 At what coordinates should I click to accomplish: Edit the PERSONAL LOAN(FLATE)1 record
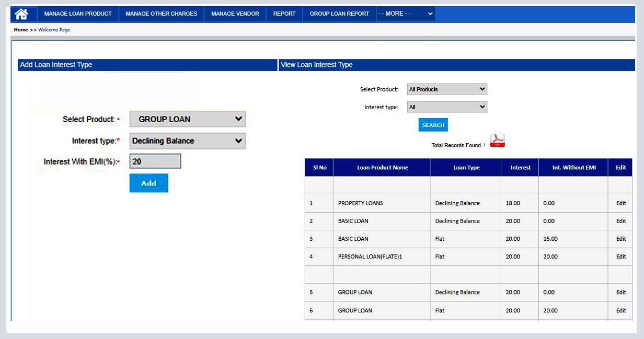coord(620,256)
